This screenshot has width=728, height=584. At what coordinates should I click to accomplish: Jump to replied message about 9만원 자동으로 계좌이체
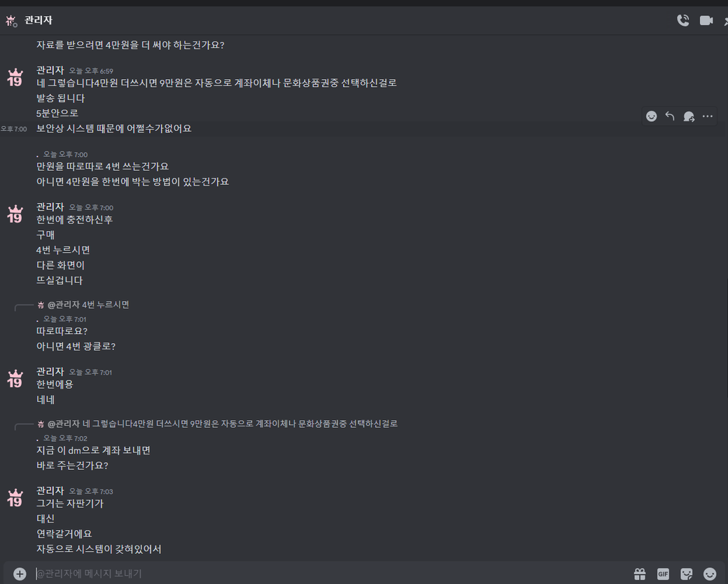pyautogui.click(x=223, y=424)
